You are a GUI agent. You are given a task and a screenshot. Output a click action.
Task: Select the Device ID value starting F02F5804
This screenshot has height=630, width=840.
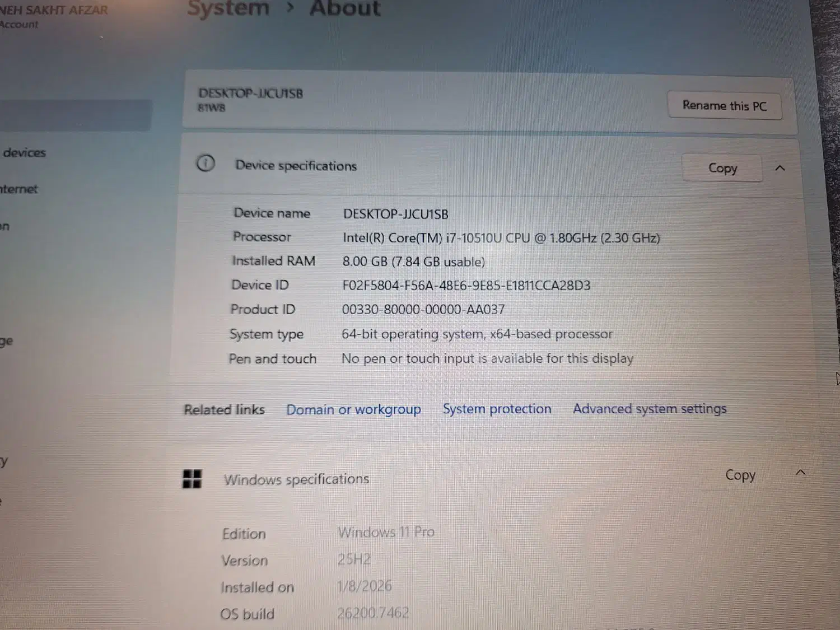pos(466,286)
